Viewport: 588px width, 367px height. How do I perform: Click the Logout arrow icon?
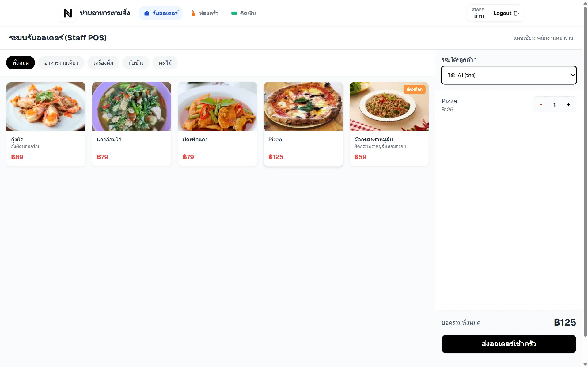click(516, 13)
